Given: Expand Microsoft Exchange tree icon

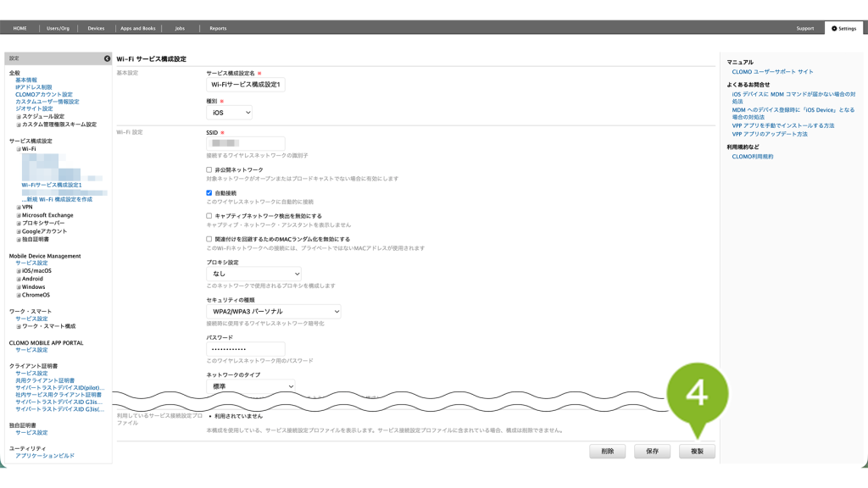Looking at the screenshot, I should (19, 215).
